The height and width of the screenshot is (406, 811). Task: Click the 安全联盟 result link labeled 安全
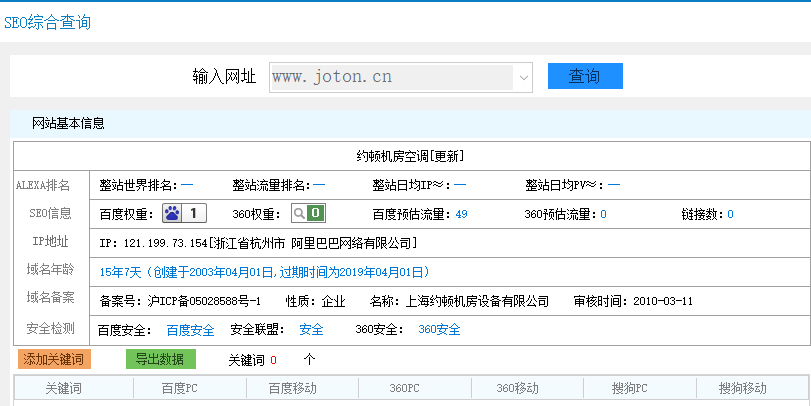coord(311,330)
